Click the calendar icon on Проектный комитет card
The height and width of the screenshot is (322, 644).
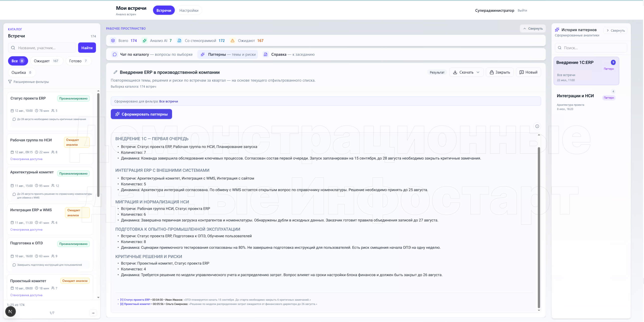[x=12, y=288]
